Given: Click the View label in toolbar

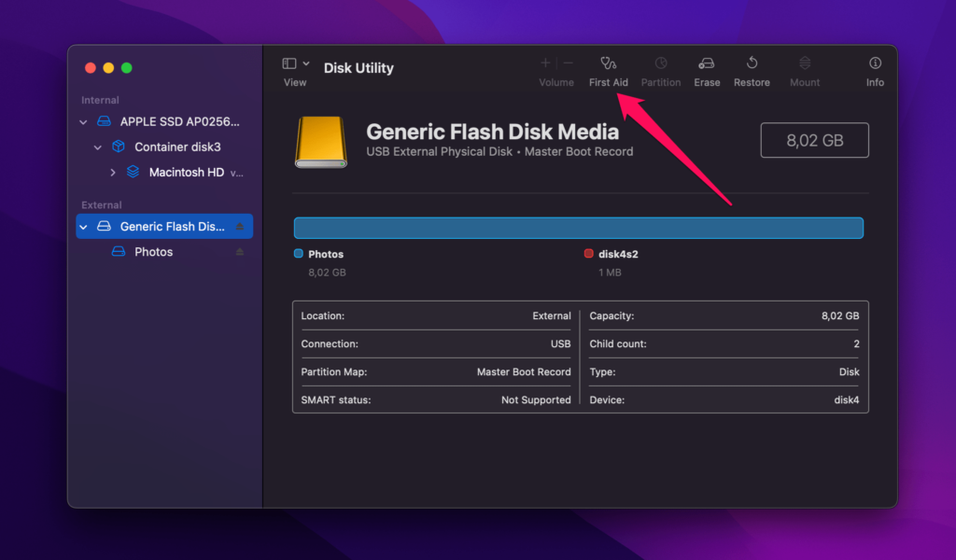Looking at the screenshot, I should (295, 82).
